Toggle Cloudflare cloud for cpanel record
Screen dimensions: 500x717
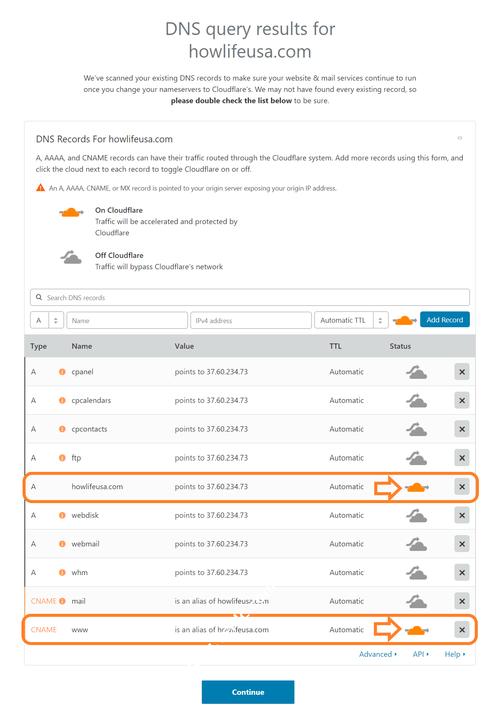pos(416,372)
